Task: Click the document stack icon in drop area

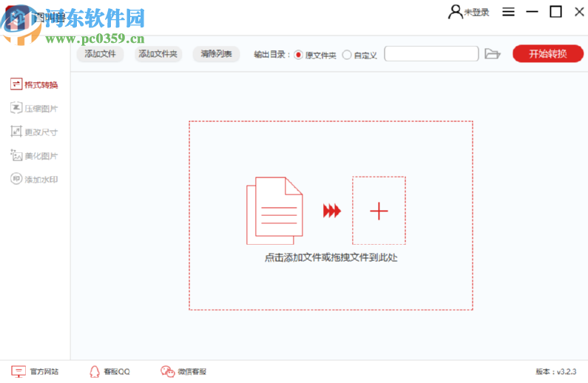Action: click(x=274, y=211)
